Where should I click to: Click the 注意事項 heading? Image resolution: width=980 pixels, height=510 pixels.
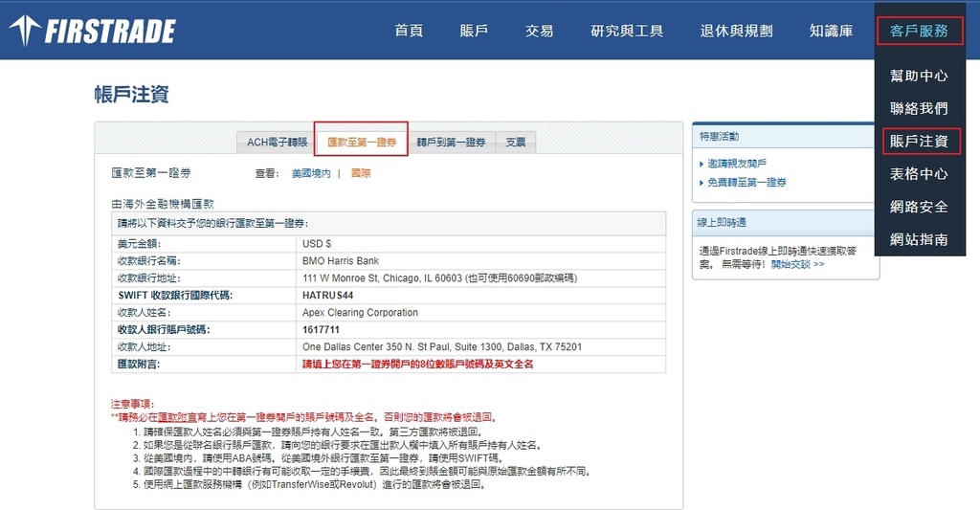pyautogui.click(x=132, y=404)
